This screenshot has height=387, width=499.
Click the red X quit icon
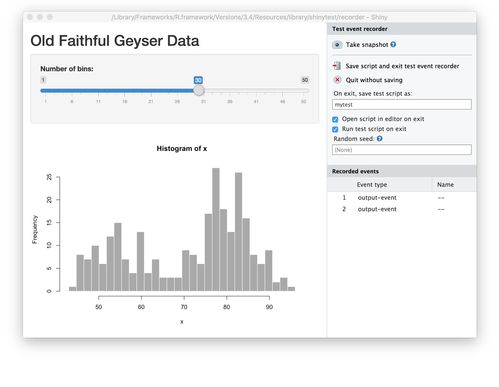tap(337, 80)
